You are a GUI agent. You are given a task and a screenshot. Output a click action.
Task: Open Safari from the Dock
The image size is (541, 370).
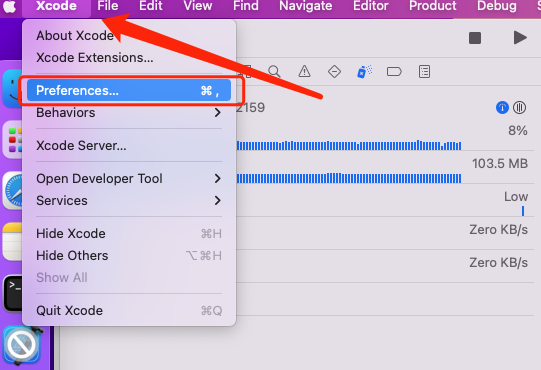(x=13, y=191)
